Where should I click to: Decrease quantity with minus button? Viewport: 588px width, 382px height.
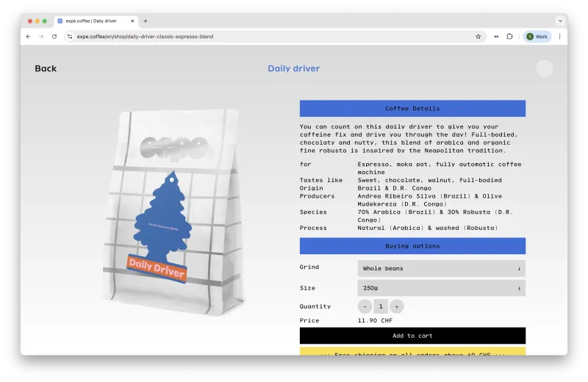click(x=365, y=306)
